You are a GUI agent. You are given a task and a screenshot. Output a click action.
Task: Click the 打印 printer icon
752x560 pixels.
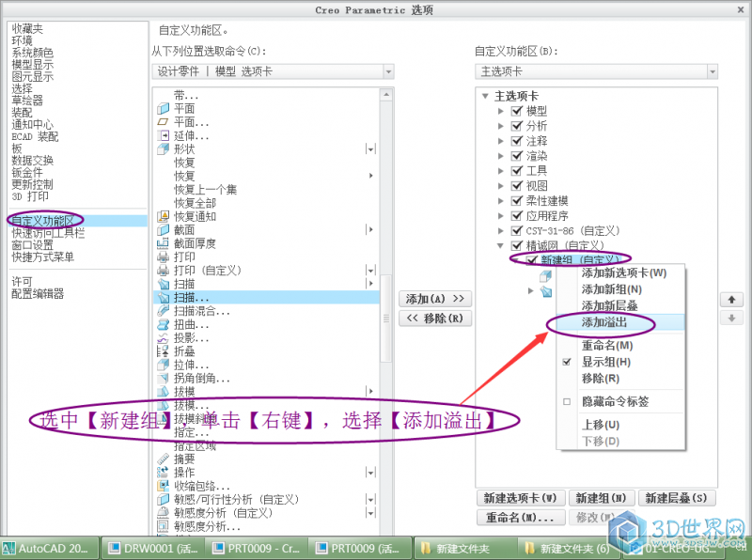[x=163, y=257]
